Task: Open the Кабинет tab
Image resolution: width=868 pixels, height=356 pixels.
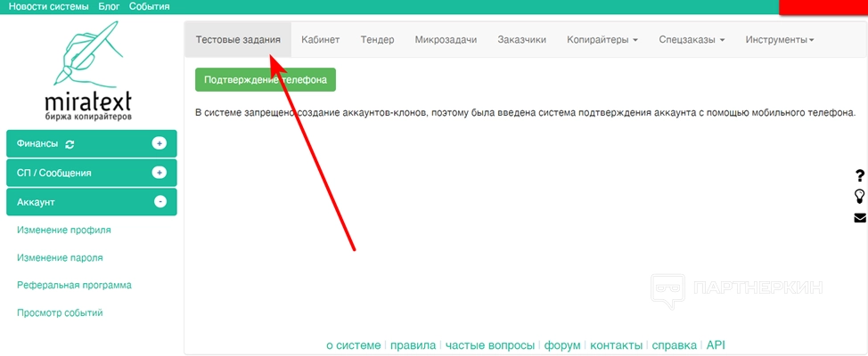Action: coord(321,40)
